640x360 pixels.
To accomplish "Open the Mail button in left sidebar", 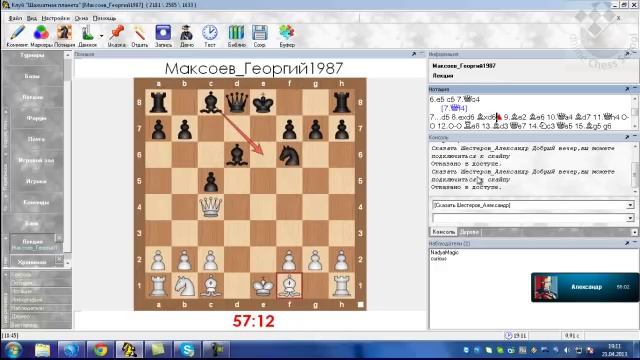I will [x=36, y=139].
